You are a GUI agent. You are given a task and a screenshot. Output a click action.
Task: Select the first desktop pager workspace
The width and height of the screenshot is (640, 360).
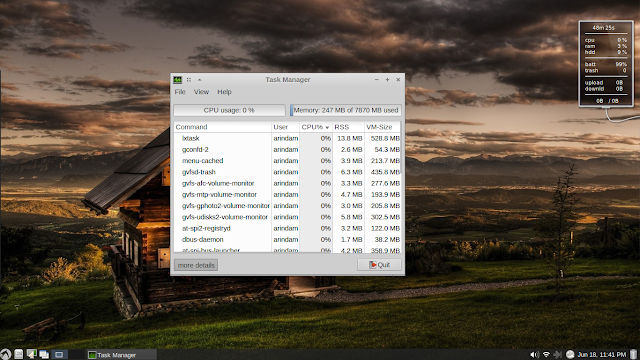[59, 354]
